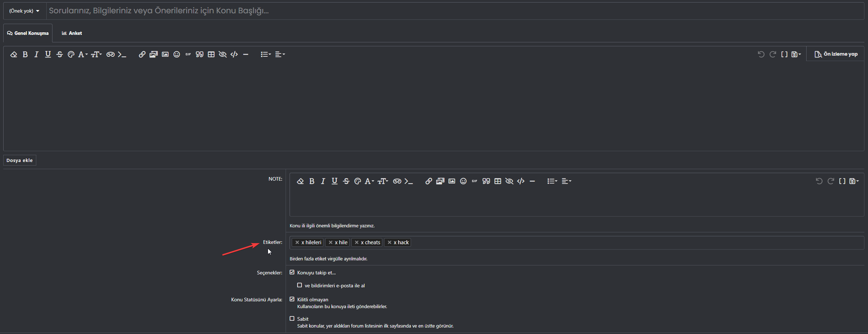The image size is (868, 334).
Task: Toggle bold in the main editor toolbar
Action: pyautogui.click(x=25, y=54)
